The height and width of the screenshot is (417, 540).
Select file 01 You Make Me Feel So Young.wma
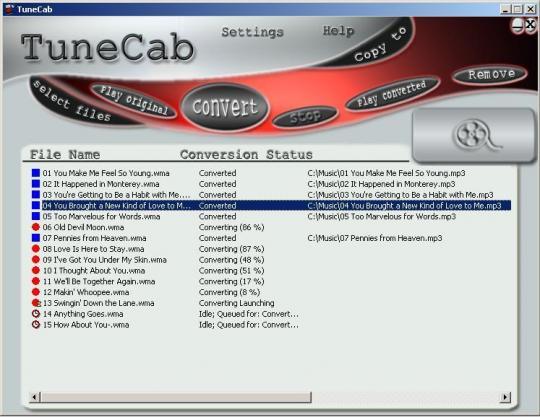point(106,173)
